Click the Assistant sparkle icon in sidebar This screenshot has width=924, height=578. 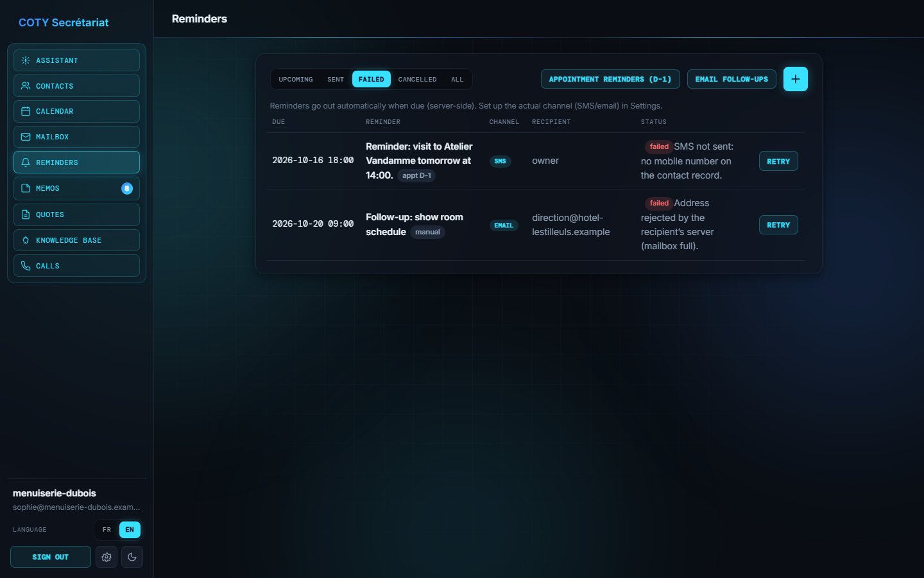point(26,60)
